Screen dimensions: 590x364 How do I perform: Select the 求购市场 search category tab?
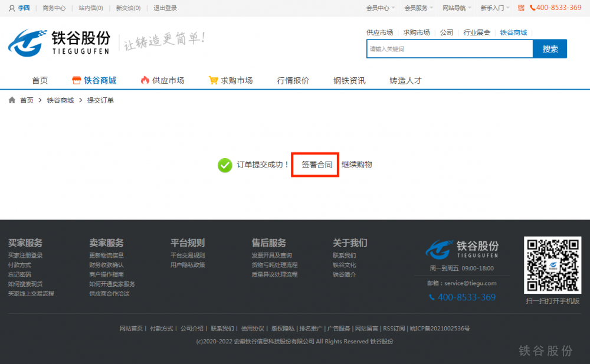click(416, 32)
